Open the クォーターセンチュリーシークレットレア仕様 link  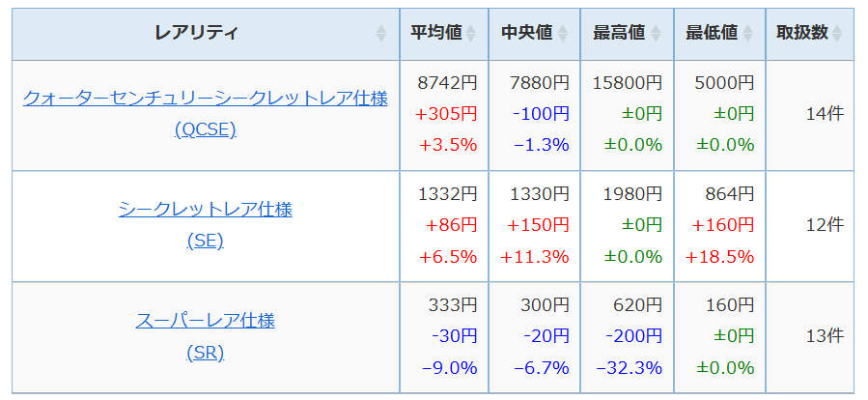tap(205, 99)
